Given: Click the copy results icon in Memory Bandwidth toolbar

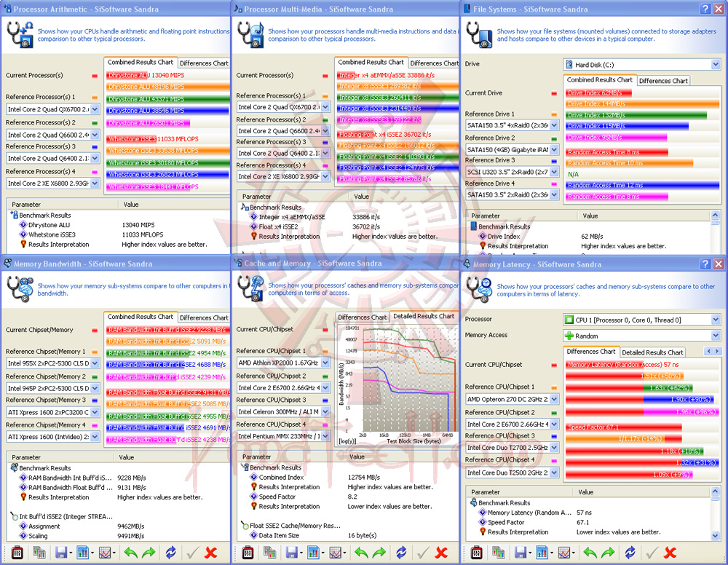Looking at the screenshot, I should pos(39,553).
